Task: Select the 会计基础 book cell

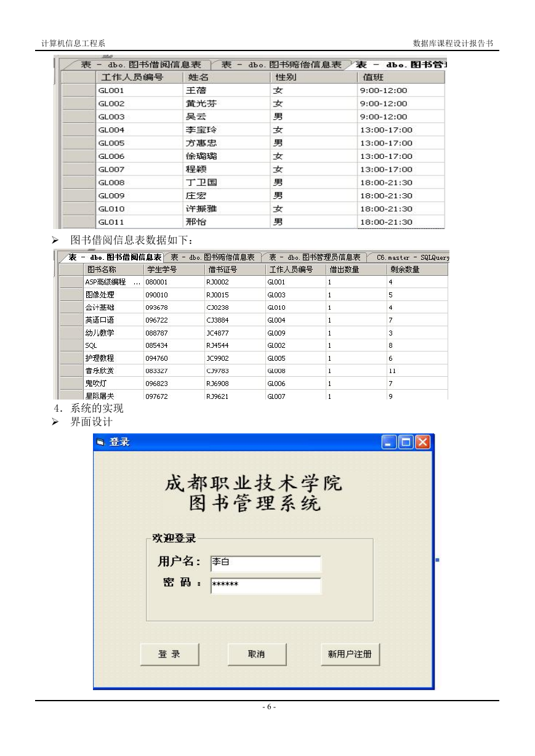Action: pos(113,307)
